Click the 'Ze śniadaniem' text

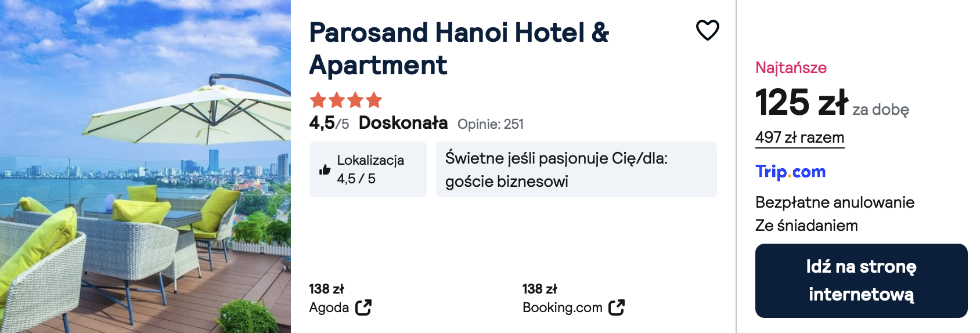806,226
